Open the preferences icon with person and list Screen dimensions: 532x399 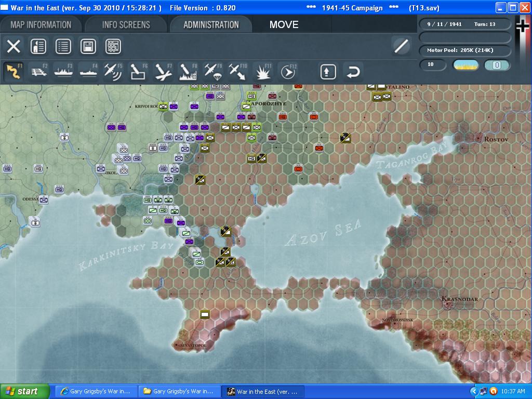coord(38,46)
